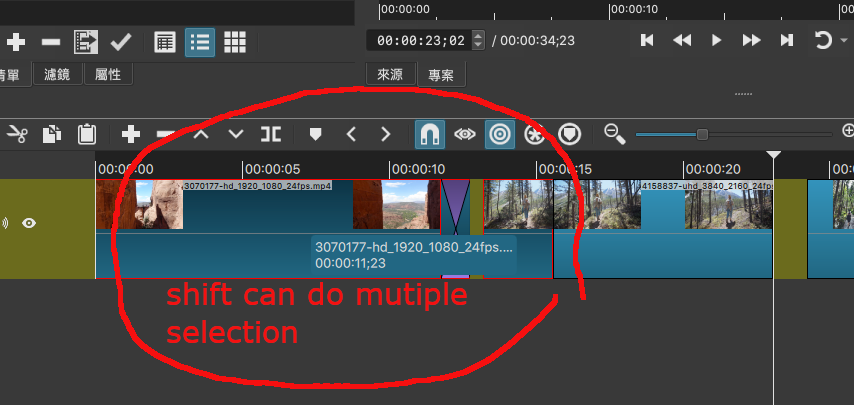Image resolution: width=854 pixels, height=405 pixels.
Task: Click the timeline paste clipboard icon
Action: point(86,134)
